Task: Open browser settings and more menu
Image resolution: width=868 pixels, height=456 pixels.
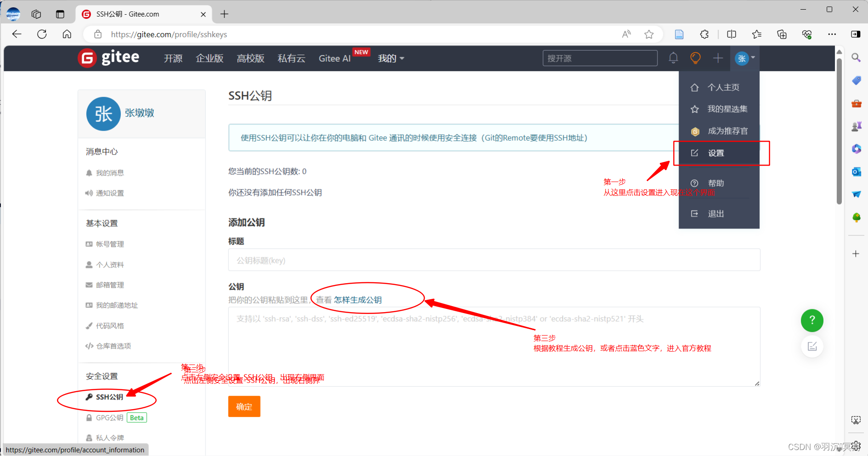Action: pos(832,34)
